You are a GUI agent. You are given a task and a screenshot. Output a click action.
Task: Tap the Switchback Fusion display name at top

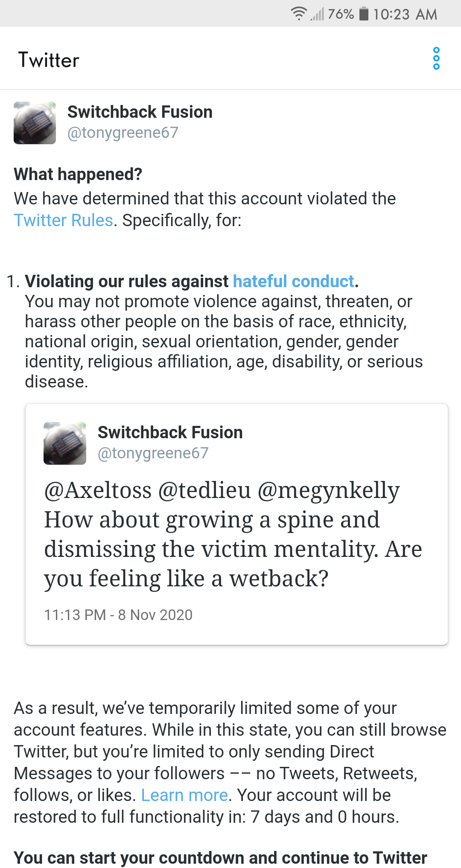tap(140, 112)
